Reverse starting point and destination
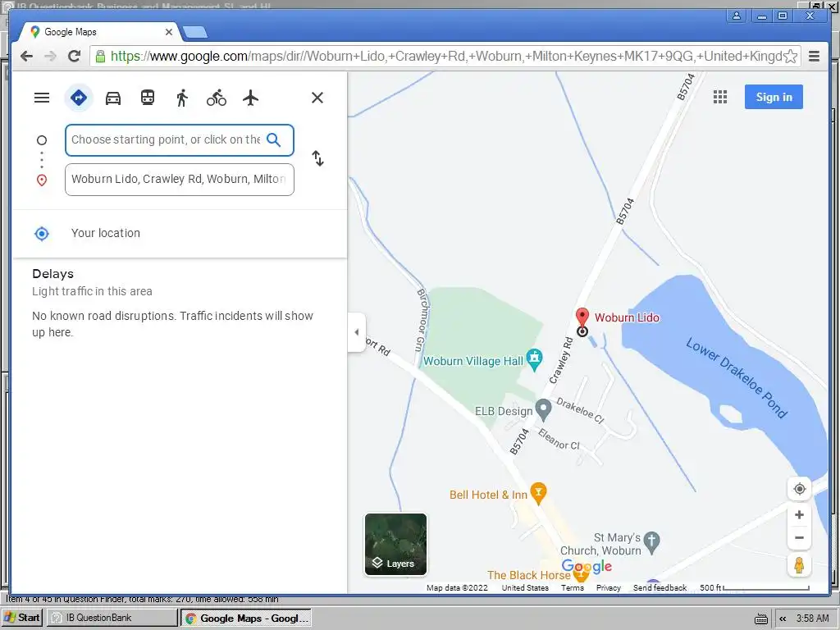The image size is (840, 630). (317, 158)
